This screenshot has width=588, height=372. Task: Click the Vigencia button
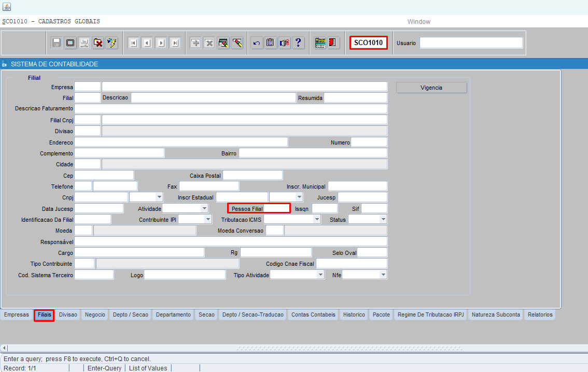(x=431, y=88)
